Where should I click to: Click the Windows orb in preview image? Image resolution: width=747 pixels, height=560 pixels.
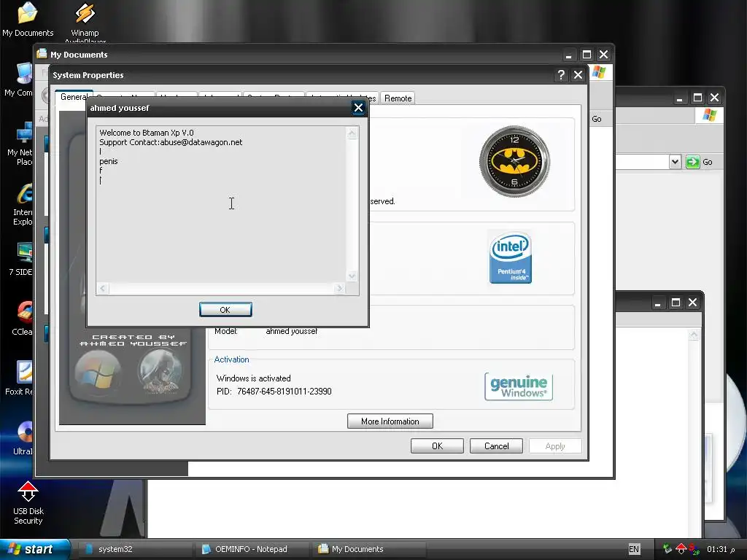coord(98,373)
